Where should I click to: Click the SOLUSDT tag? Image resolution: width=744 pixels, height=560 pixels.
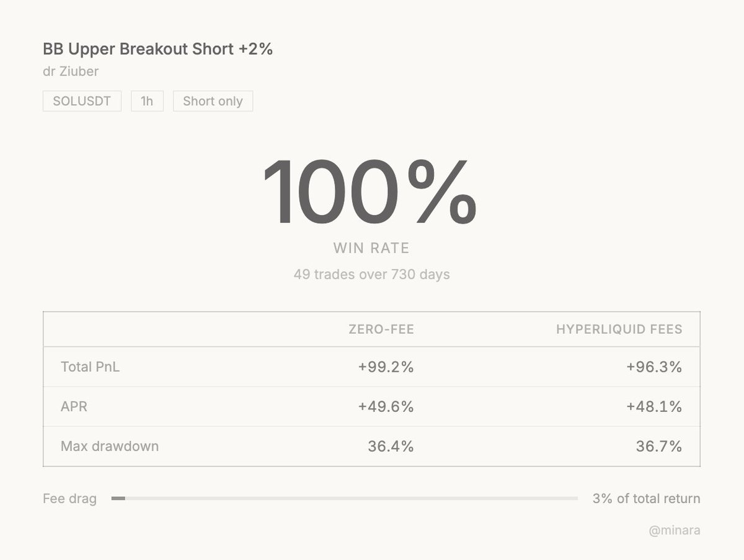[x=82, y=101]
